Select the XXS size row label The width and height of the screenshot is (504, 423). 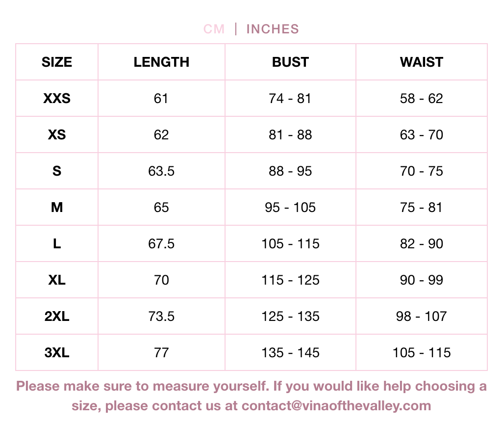point(57,99)
